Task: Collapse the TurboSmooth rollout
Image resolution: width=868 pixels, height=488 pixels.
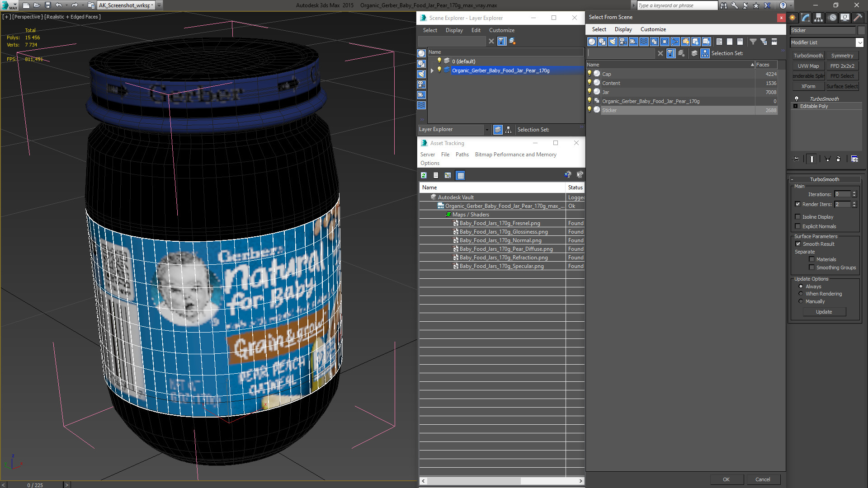Action: pyautogui.click(x=825, y=179)
